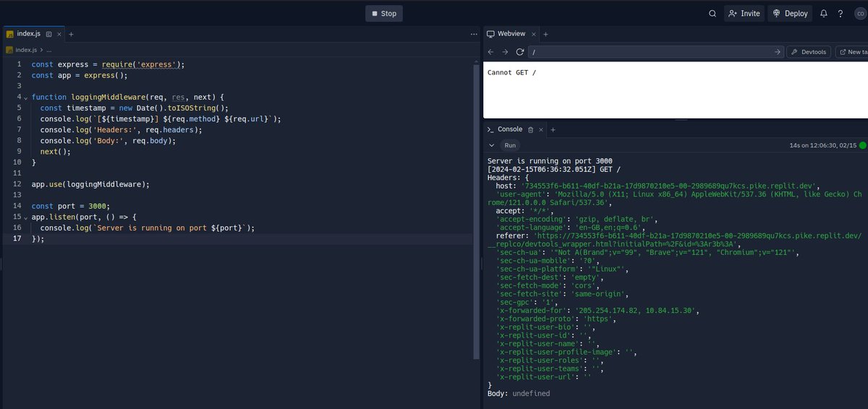
Task: Close the index.js tab
Action: (x=59, y=34)
